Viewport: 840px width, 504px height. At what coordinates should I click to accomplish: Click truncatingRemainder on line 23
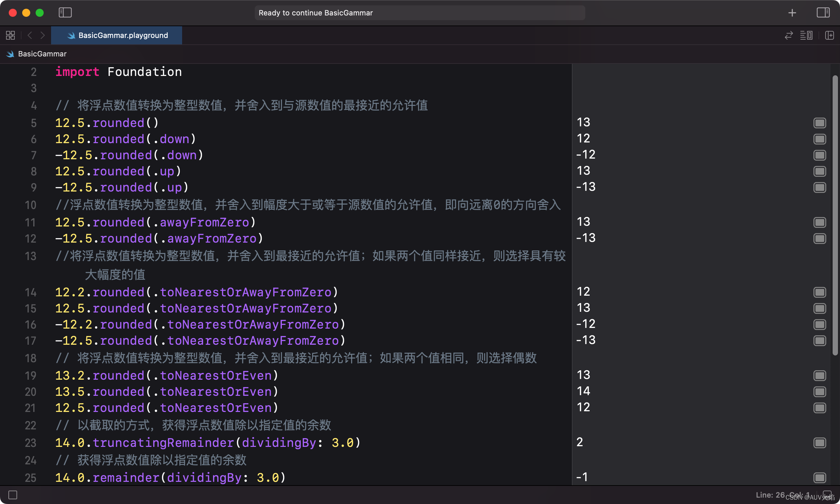click(x=163, y=443)
